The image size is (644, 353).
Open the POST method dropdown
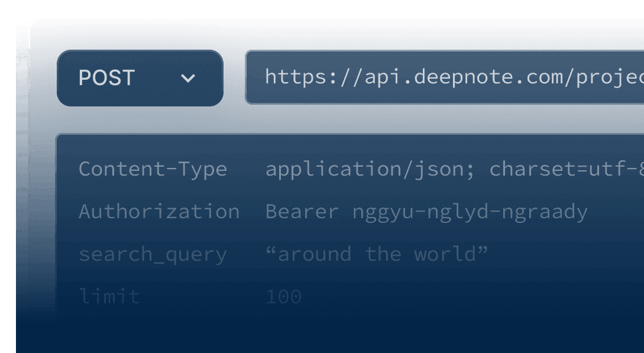point(140,78)
